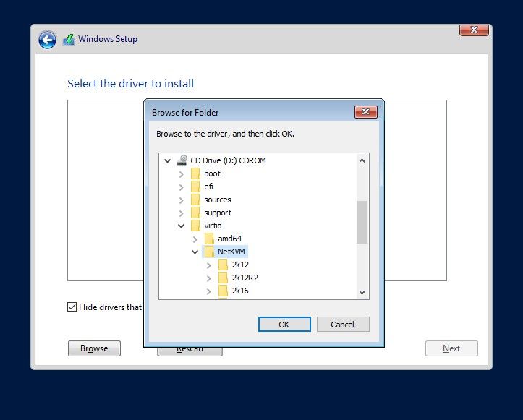This screenshot has height=420, width=523.
Task: Close the Windows Setup window
Action: click(x=474, y=30)
